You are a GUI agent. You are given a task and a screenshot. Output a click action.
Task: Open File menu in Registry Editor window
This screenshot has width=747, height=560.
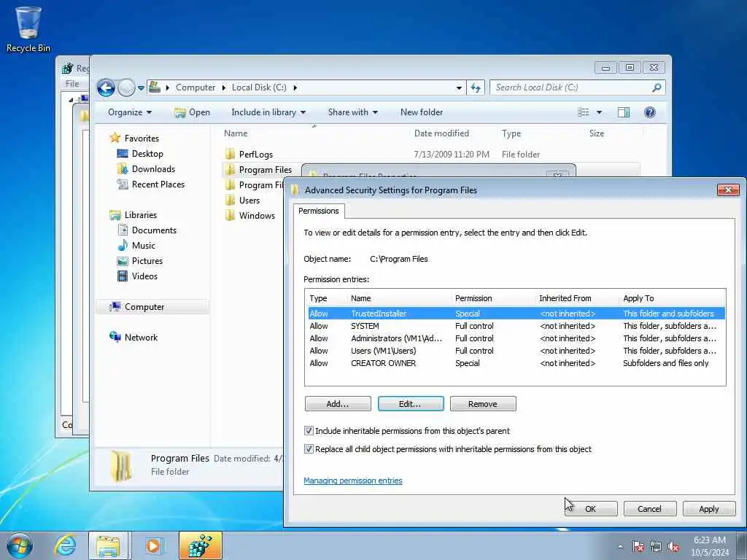tap(72, 84)
